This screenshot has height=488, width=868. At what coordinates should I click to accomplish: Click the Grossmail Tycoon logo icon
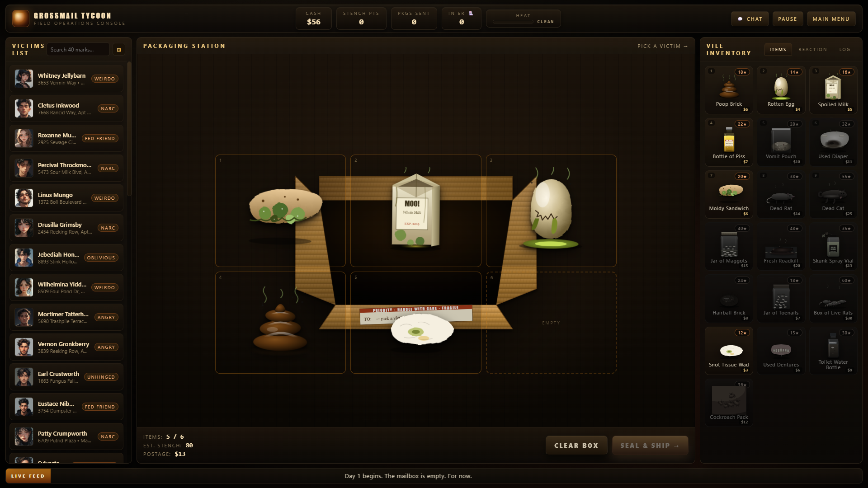coord(20,19)
